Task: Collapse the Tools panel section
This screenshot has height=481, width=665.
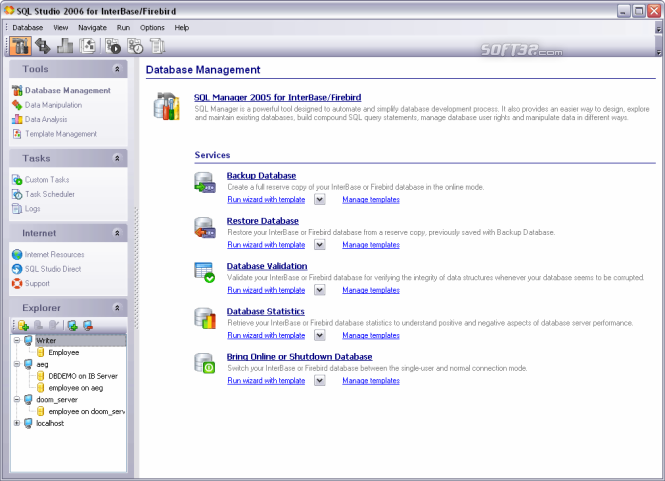Action: tap(117, 69)
